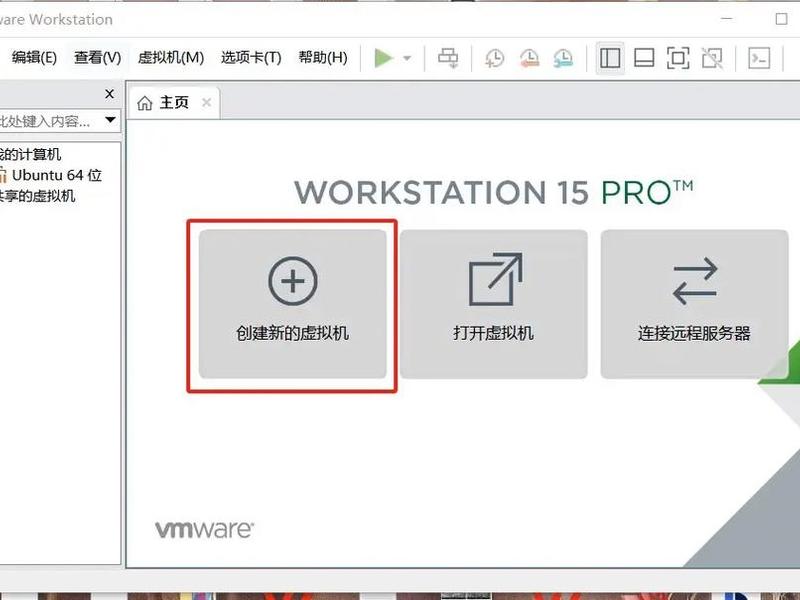Open the 查看(V) menu
The image size is (800, 600).
coord(97,57)
